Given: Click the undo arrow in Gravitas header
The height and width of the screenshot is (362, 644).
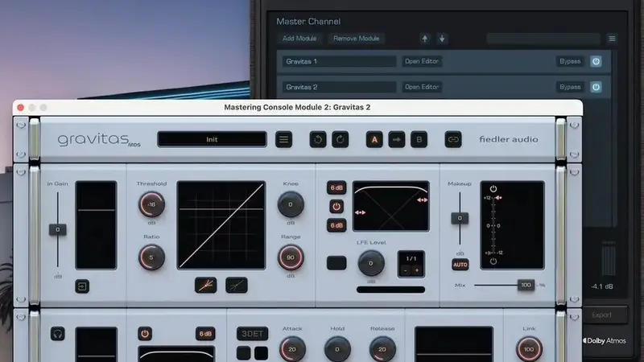Looking at the screenshot, I should (x=318, y=139).
